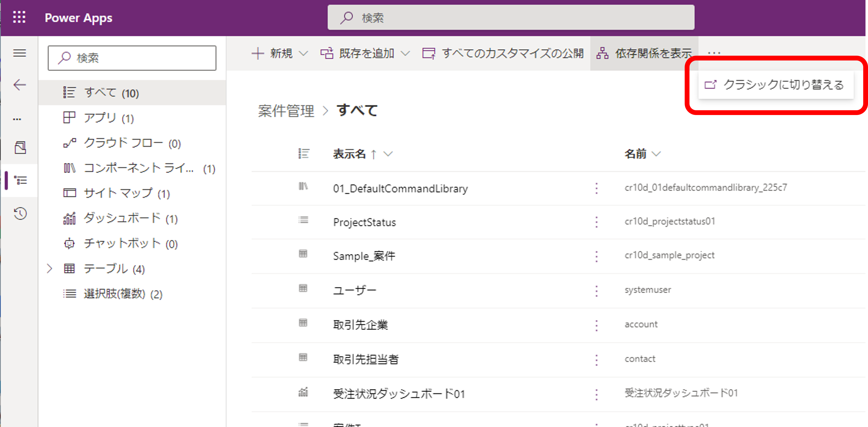The image size is (868, 427).
Task: Click すべてのカスタマイズの公開 button
Action: (503, 53)
